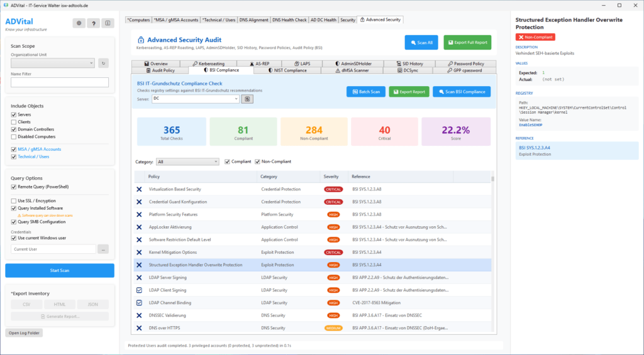This screenshot has height=355, width=644.
Task: Click the lock icon next to Advanced Security Audit
Action: click(x=141, y=40)
